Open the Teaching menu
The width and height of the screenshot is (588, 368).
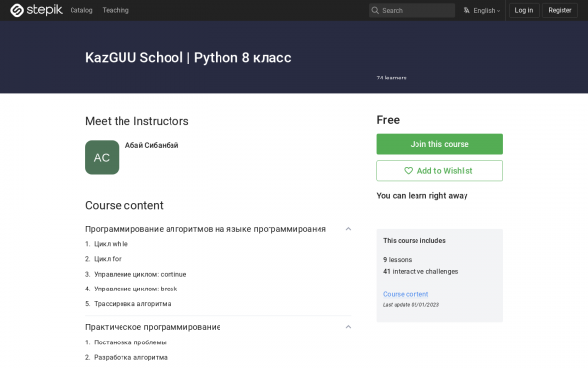point(116,10)
